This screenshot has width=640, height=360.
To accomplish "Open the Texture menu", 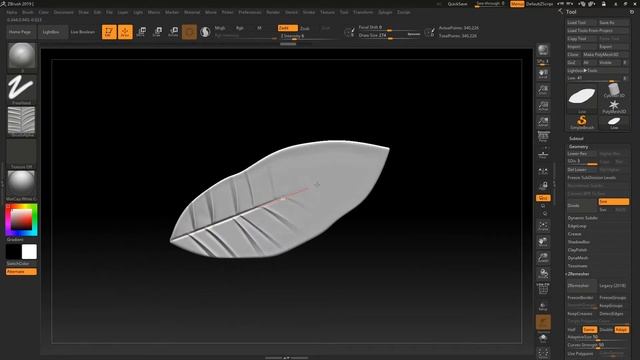I will click(327, 12).
